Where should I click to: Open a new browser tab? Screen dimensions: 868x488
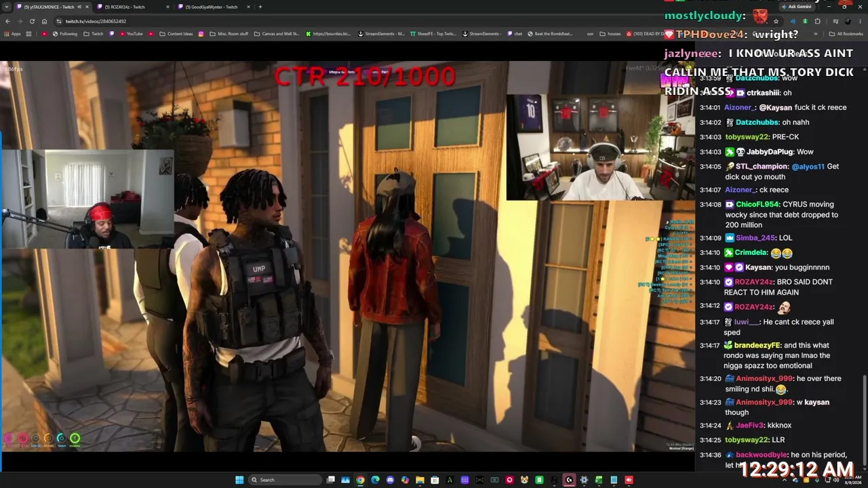point(260,7)
